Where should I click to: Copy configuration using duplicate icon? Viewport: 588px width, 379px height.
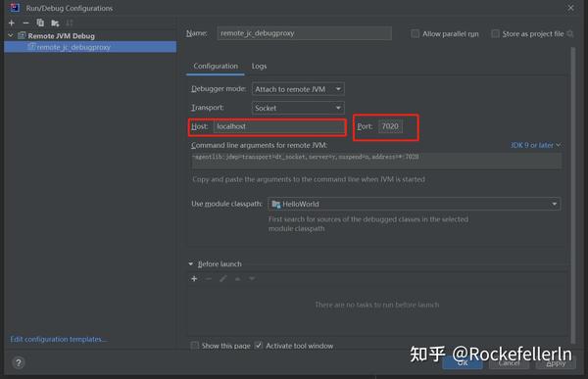tap(40, 23)
